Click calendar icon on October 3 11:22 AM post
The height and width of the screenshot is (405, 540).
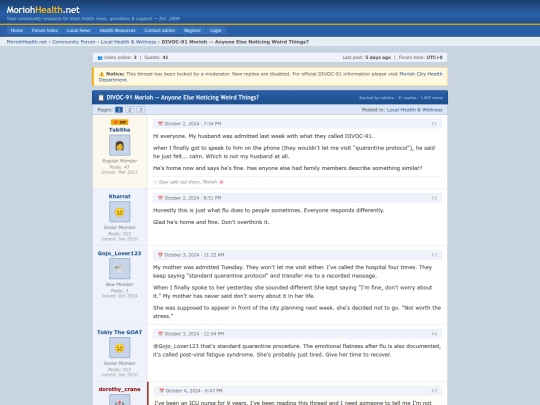160,255
